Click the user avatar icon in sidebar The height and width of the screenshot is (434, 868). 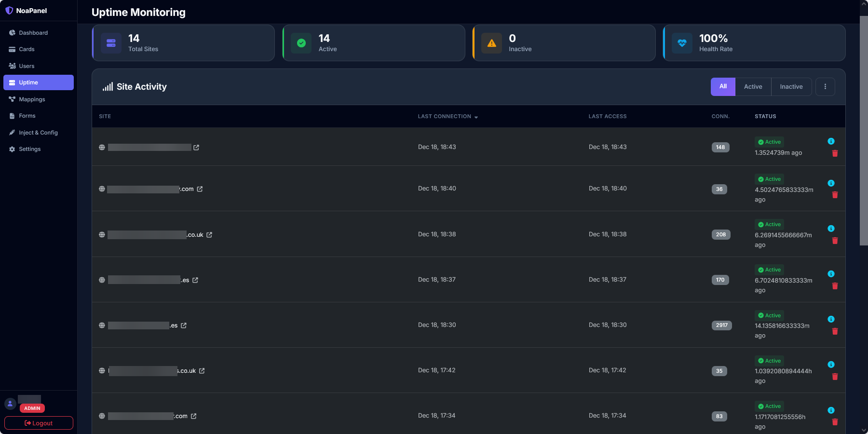pyautogui.click(x=10, y=404)
